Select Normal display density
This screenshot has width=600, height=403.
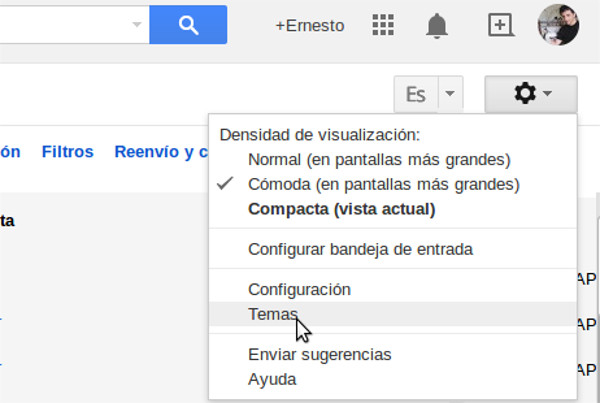click(393, 160)
